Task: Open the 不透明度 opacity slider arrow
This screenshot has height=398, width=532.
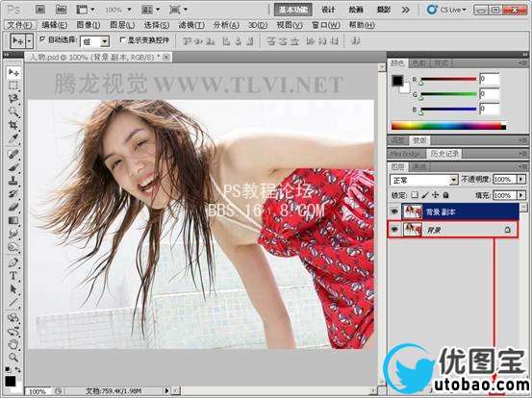Action: [x=521, y=179]
